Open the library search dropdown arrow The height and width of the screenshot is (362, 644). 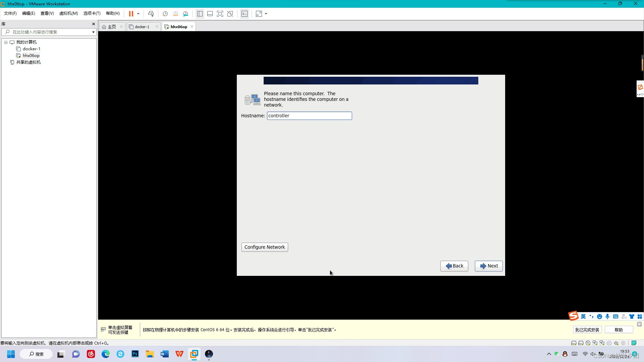point(93,32)
